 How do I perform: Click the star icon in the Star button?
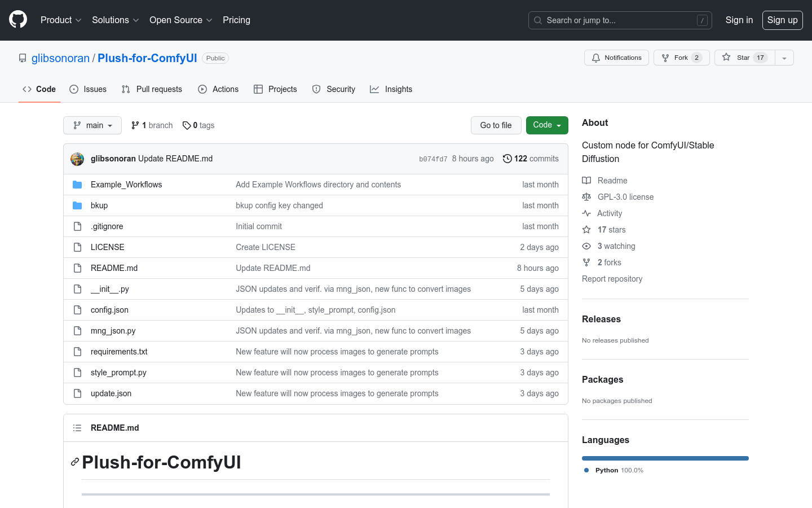coord(726,57)
